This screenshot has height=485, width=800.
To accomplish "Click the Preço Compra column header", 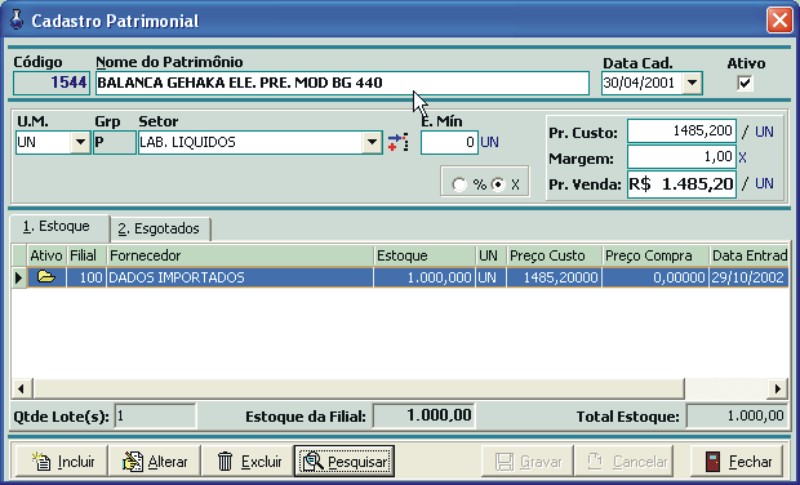I will 656,256.
